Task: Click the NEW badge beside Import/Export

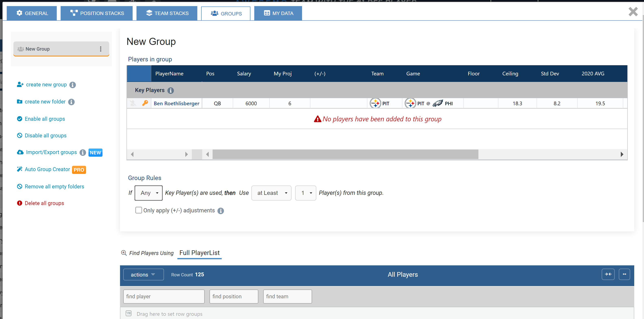Action: (95, 153)
